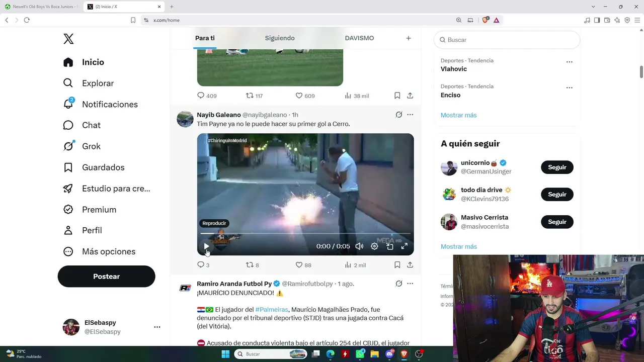Follow Masivo Cerrista with Seguir
Image resolution: width=644 pixels, height=362 pixels.
coord(557,222)
